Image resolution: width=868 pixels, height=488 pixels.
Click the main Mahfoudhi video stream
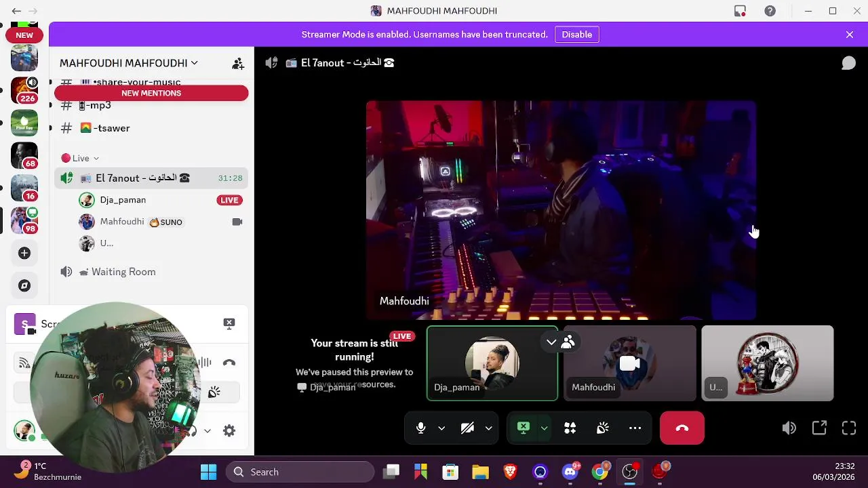tap(561, 210)
